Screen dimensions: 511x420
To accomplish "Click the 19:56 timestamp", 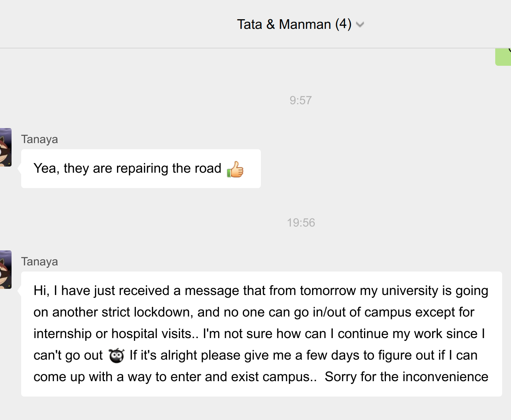I will point(301,223).
